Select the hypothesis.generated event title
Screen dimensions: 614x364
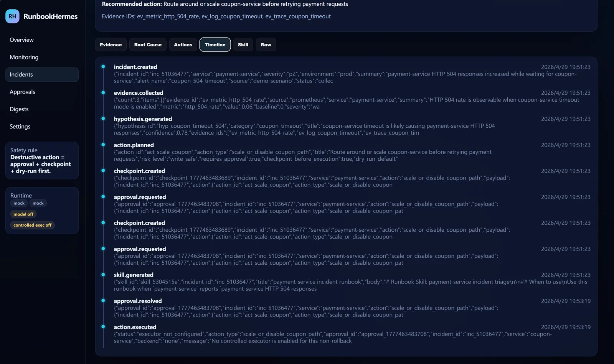(x=143, y=119)
